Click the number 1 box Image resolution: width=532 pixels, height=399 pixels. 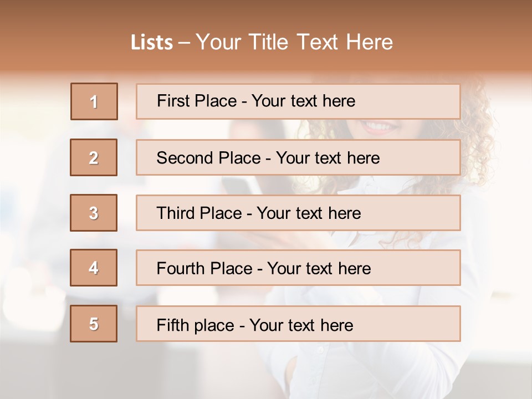point(94,101)
